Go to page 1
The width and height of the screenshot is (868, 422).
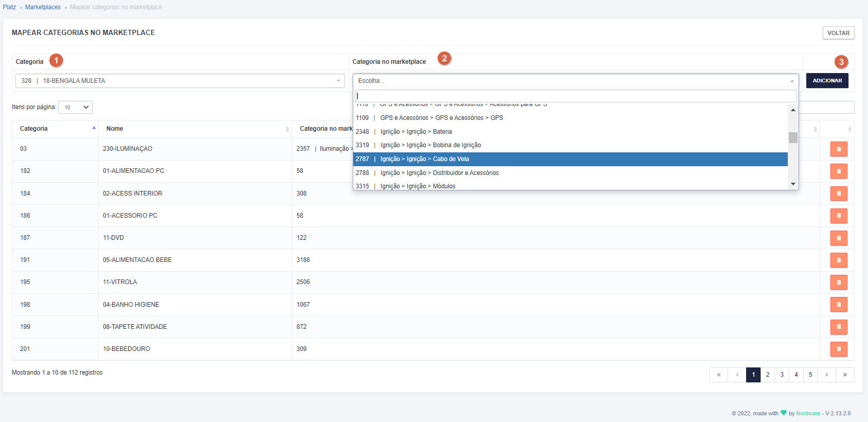point(753,375)
